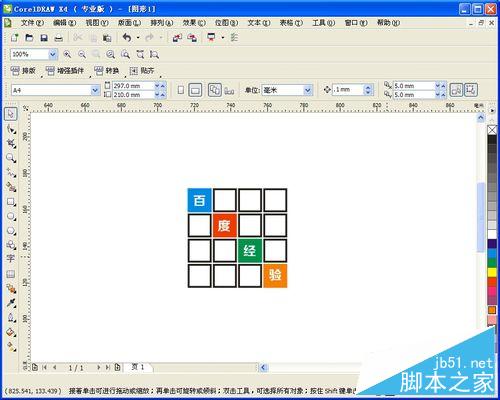500x400 pixels.
Task: Open the undo history dropdown arrow
Action: click(x=138, y=38)
